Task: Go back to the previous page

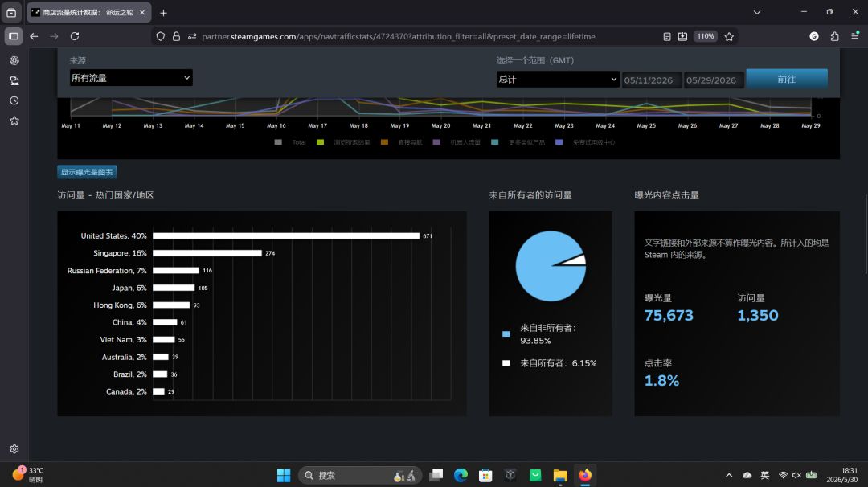Action: pyautogui.click(x=34, y=36)
